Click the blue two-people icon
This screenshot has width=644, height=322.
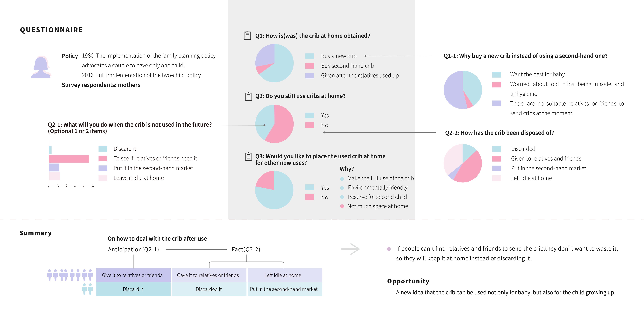pos(87,289)
